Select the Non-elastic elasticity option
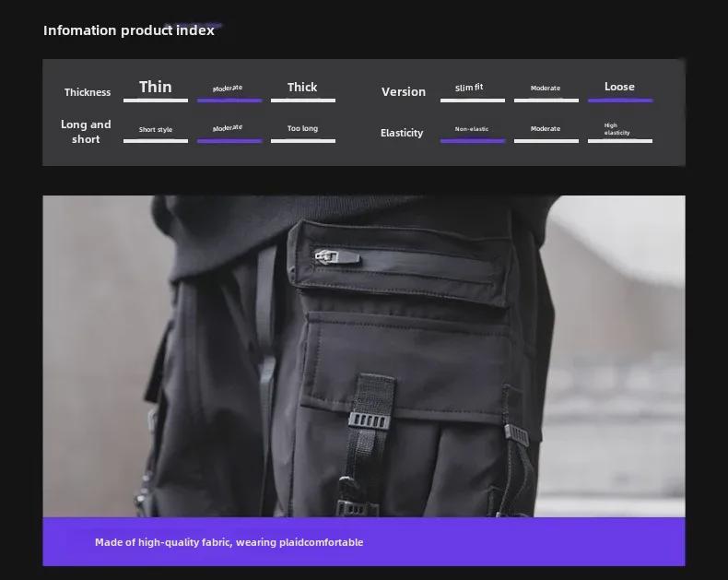 point(472,130)
